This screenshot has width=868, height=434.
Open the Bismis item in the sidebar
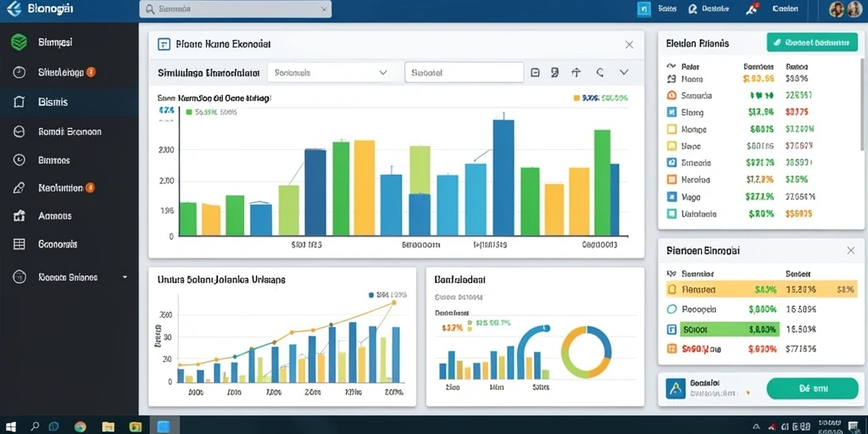(53, 103)
